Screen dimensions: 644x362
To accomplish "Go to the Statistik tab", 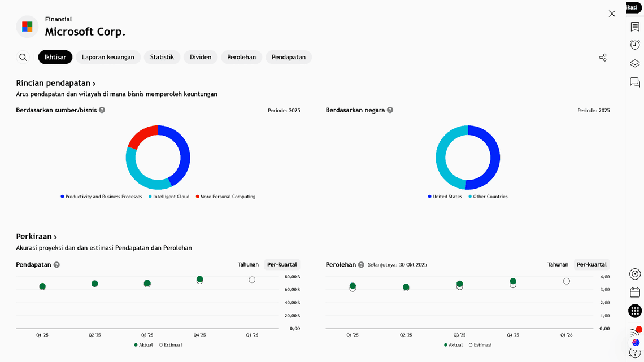I will point(162,57).
